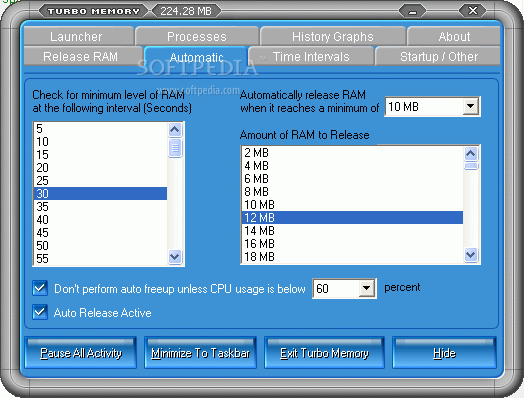Select interval 45 seconds

click(x=100, y=233)
